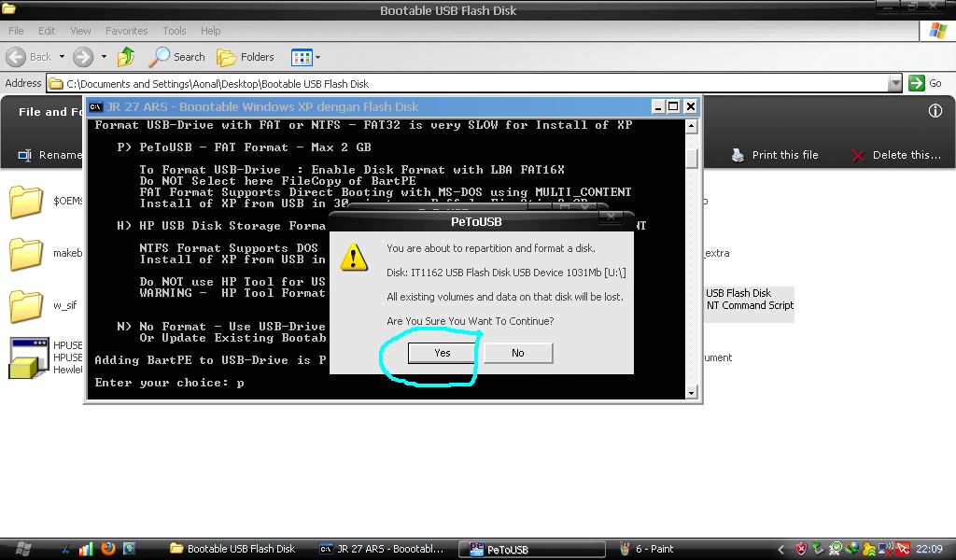Confirm formatting by clicking Yes

click(x=442, y=353)
